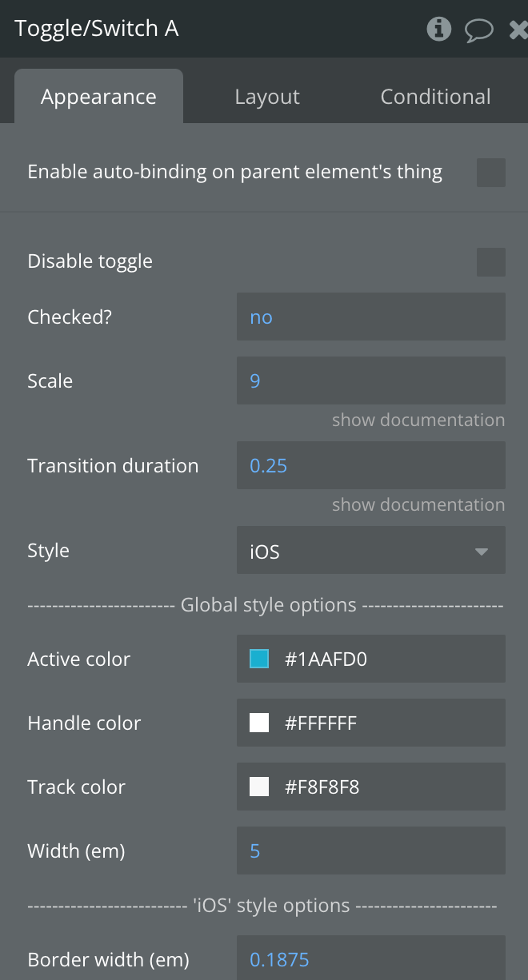Switch to the Layout tab
Screen dimensions: 528x980
[267, 97]
